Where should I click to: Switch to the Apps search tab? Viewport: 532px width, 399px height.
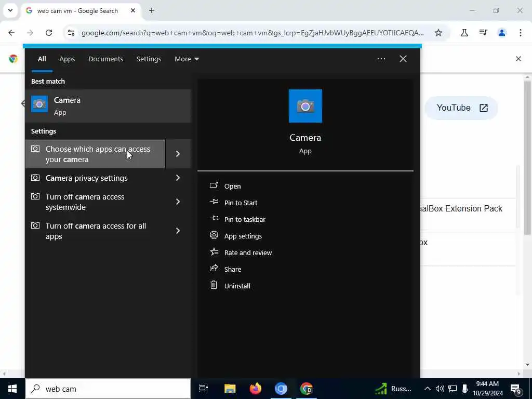click(67, 59)
